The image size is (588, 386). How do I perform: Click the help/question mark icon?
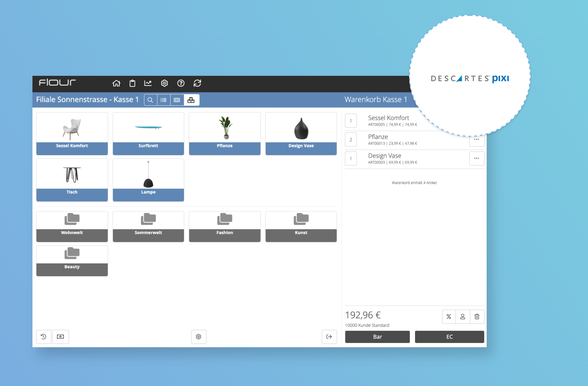click(x=181, y=83)
